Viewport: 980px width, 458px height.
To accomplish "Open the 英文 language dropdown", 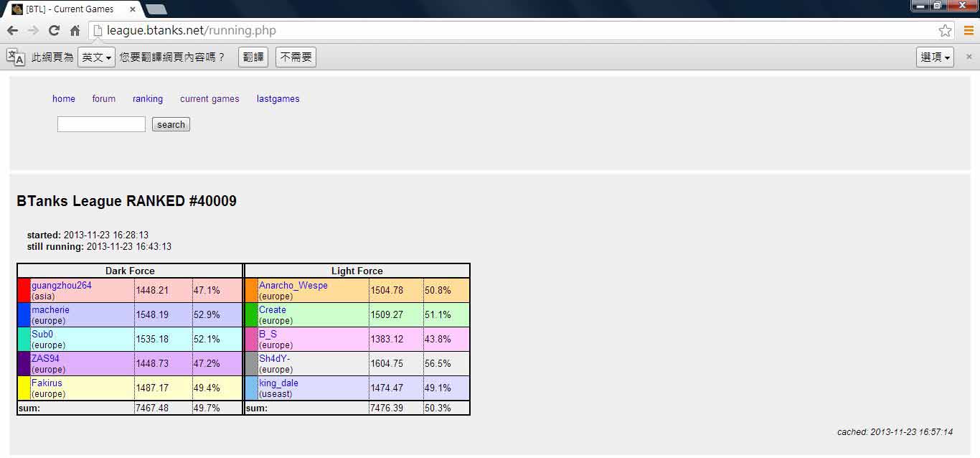I will tap(96, 57).
